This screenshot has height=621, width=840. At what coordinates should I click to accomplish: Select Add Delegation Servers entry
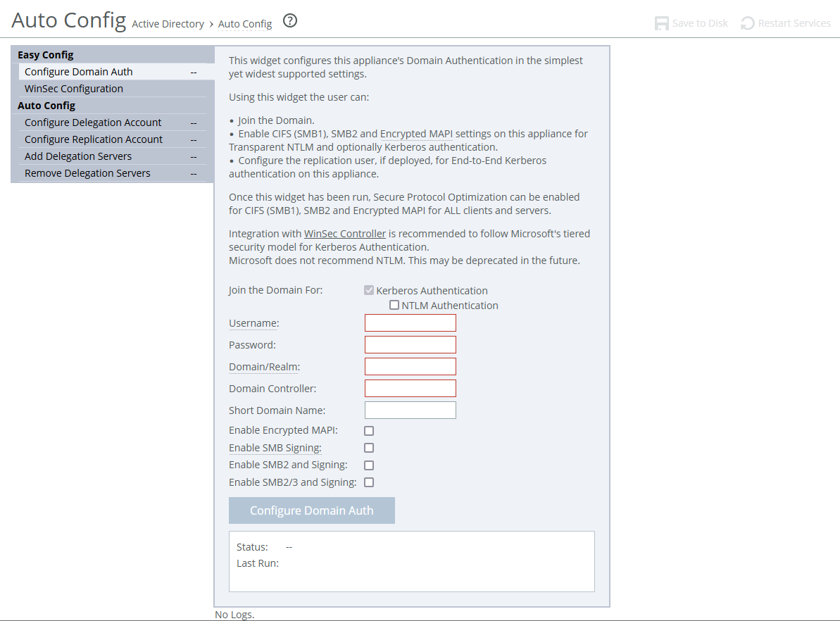click(78, 156)
